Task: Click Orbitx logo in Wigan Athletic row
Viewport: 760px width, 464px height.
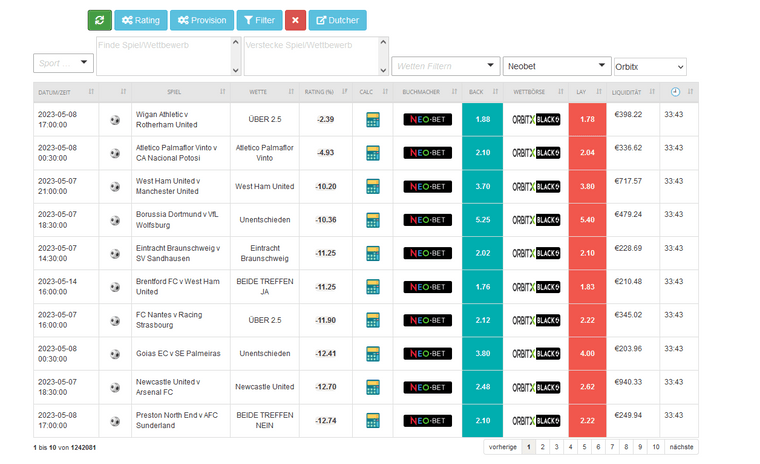Action: pos(536,119)
